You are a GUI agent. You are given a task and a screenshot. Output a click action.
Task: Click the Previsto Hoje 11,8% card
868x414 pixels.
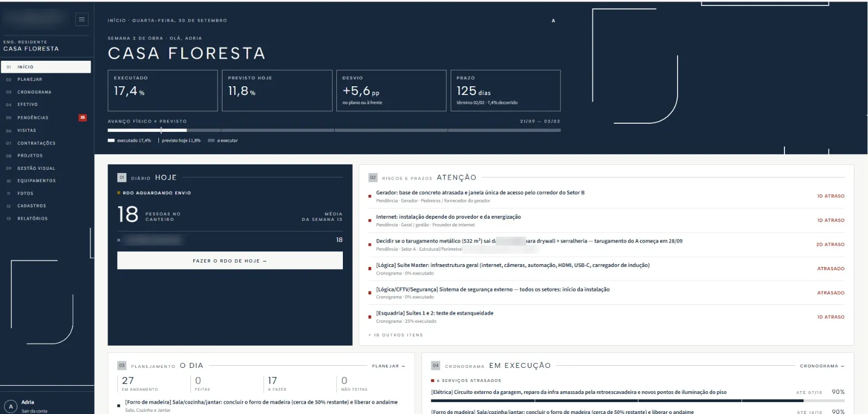click(x=277, y=91)
